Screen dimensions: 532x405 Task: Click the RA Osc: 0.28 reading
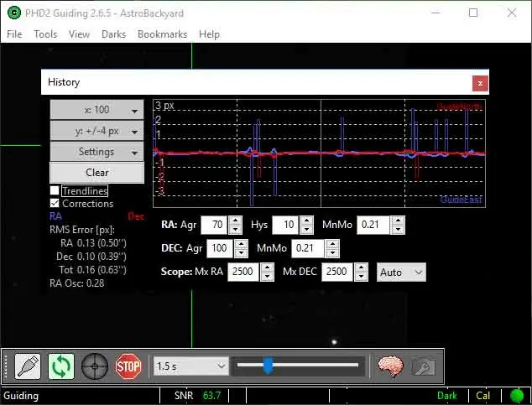tap(77, 283)
